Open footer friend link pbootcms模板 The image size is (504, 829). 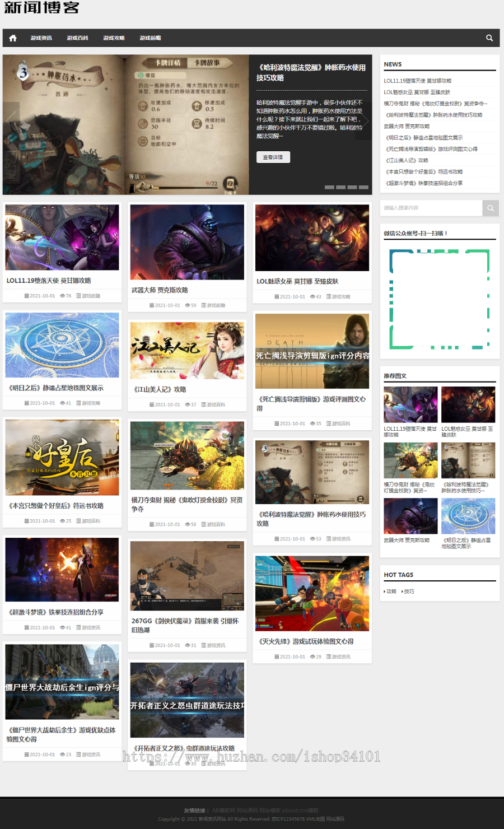click(x=300, y=811)
